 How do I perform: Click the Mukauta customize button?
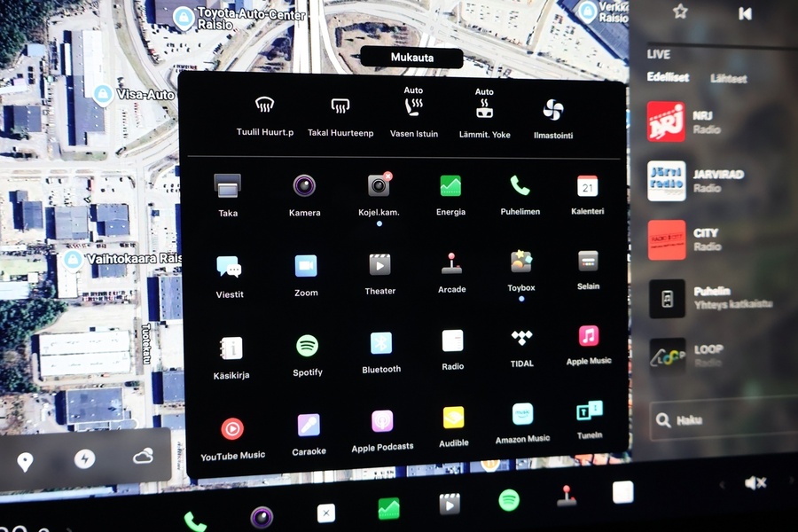pyautogui.click(x=412, y=58)
